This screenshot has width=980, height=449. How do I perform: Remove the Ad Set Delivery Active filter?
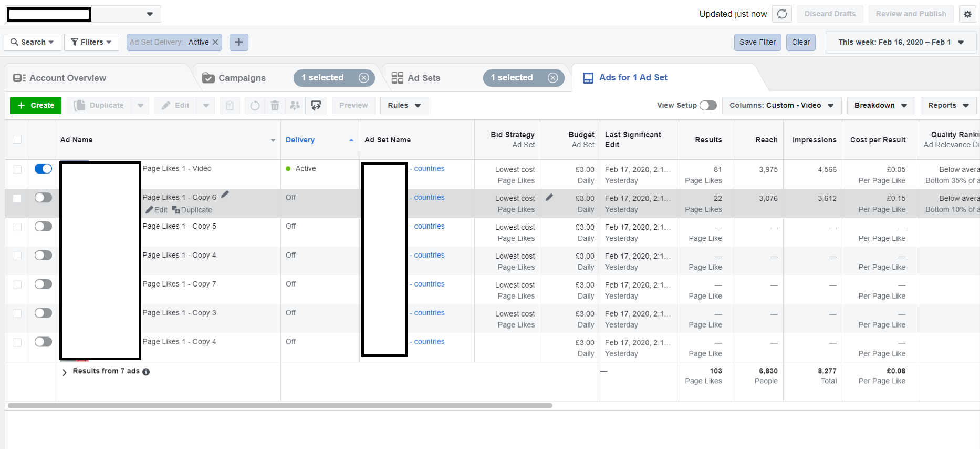pos(215,42)
